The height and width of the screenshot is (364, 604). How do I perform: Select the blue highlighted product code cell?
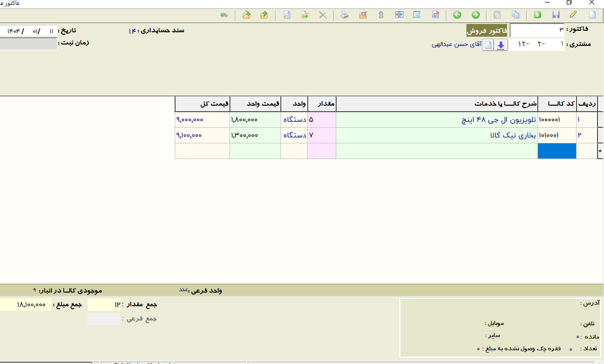557,151
